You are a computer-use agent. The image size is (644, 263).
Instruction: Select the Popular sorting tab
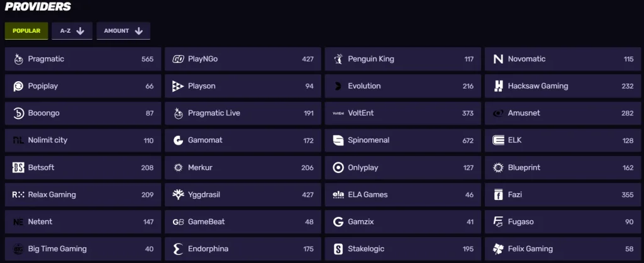pos(26,31)
